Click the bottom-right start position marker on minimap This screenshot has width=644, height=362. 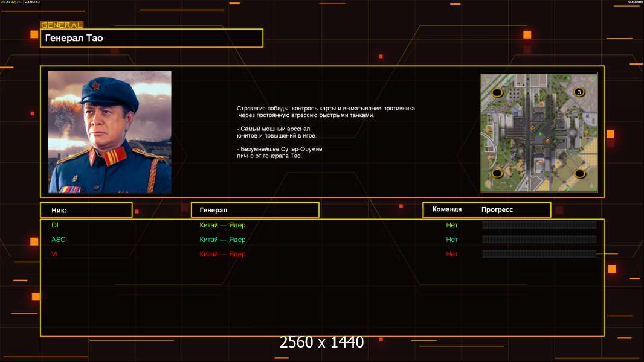579,173
